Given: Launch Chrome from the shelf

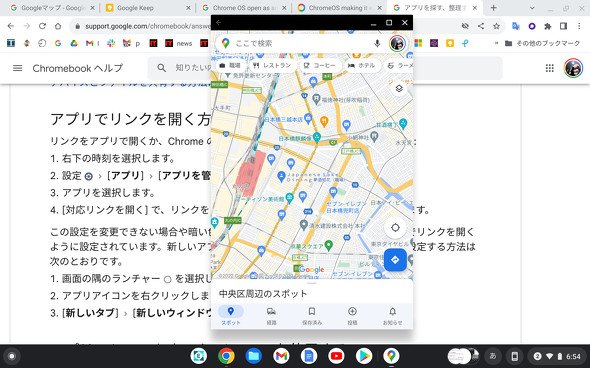Looking at the screenshot, I should [x=226, y=356].
